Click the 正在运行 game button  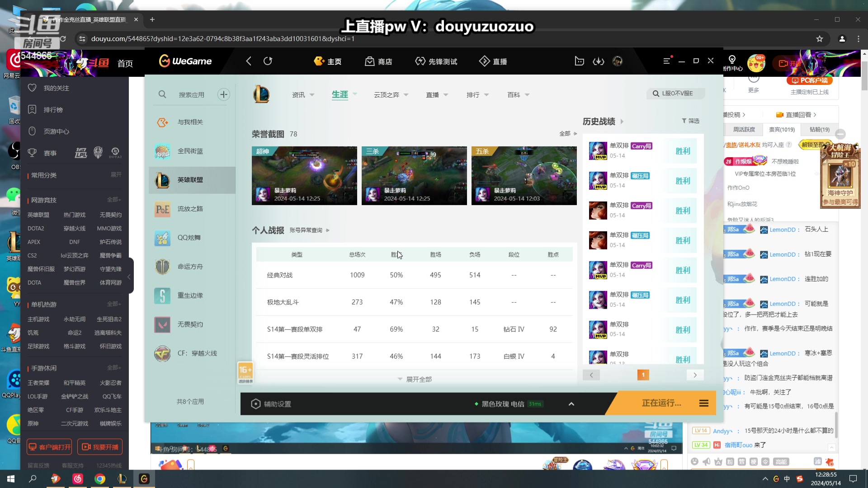click(x=661, y=403)
